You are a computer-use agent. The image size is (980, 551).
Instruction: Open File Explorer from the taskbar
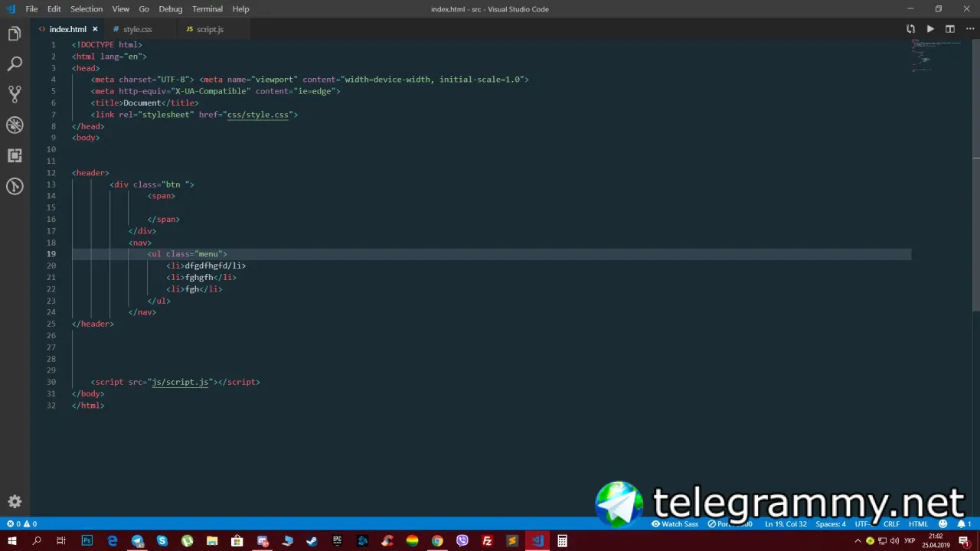point(212,541)
